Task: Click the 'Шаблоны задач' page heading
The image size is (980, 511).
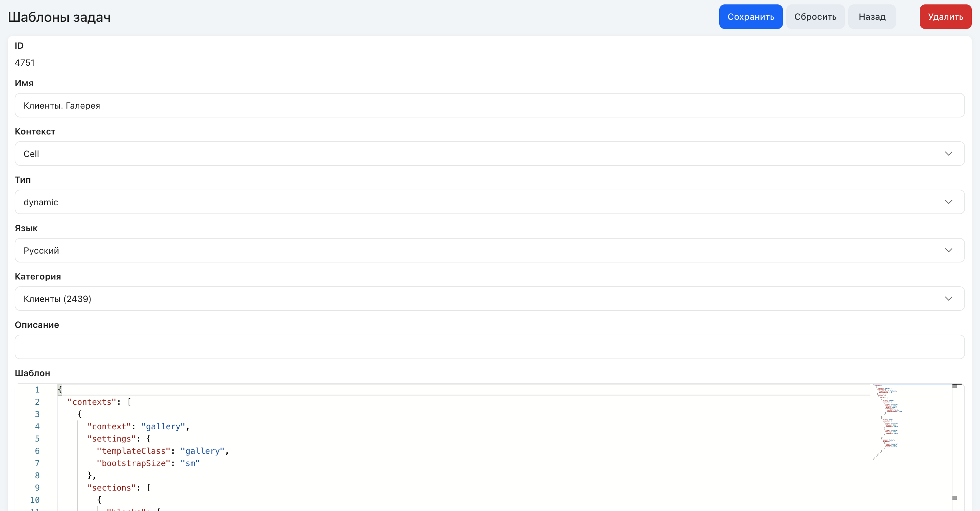Action: coord(59,17)
